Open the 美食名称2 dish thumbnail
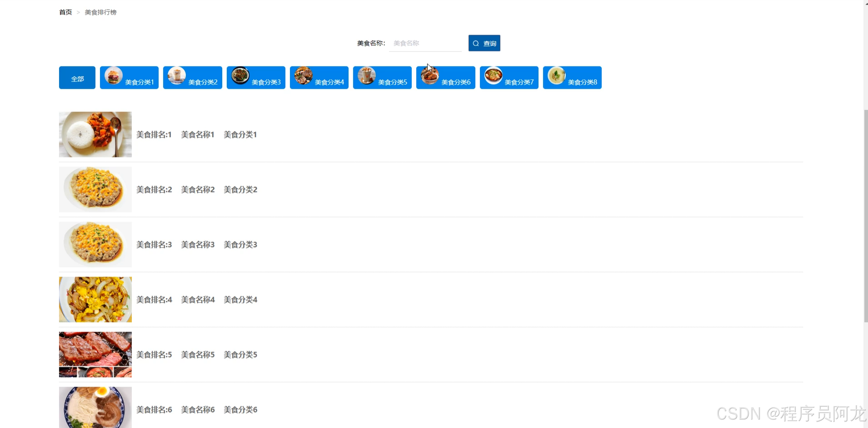Viewport: 868px width, 428px height. (x=95, y=189)
